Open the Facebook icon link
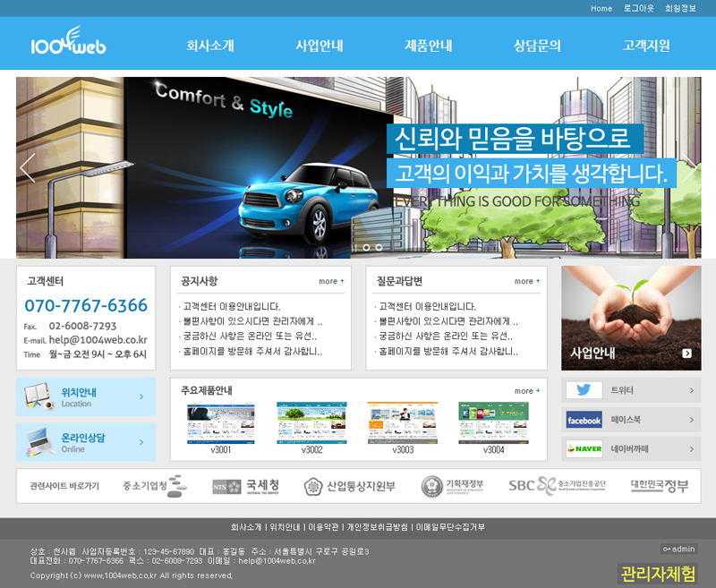Screen dimensions: 716x588 pyautogui.click(x=584, y=420)
